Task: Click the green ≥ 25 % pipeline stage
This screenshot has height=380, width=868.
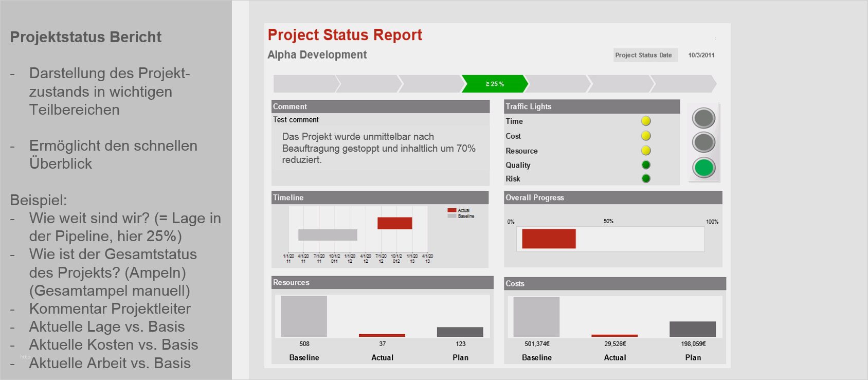Action: 495,84
